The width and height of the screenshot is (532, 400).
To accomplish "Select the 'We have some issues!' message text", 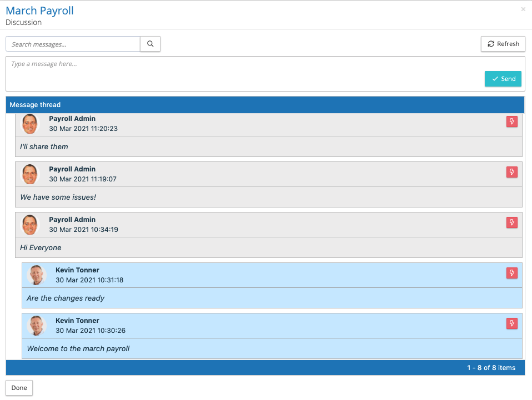I will click(x=58, y=197).
